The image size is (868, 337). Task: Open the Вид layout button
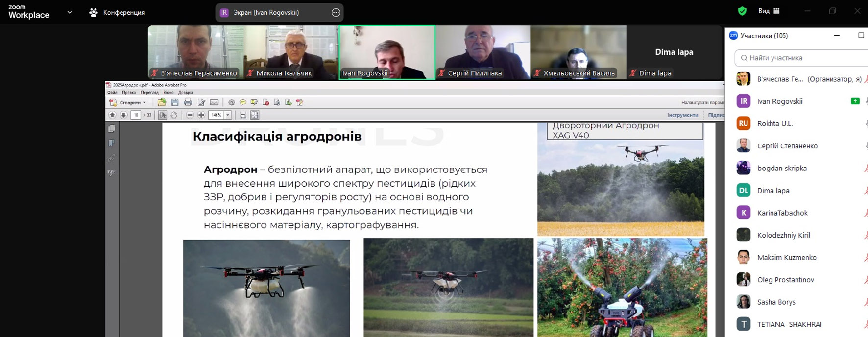pos(769,11)
